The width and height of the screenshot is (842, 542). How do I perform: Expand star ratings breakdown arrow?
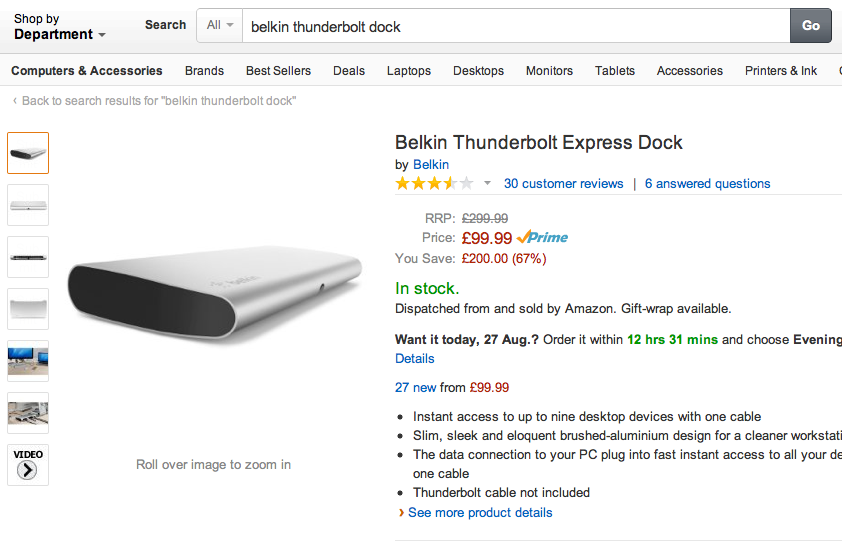pyautogui.click(x=487, y=183)
